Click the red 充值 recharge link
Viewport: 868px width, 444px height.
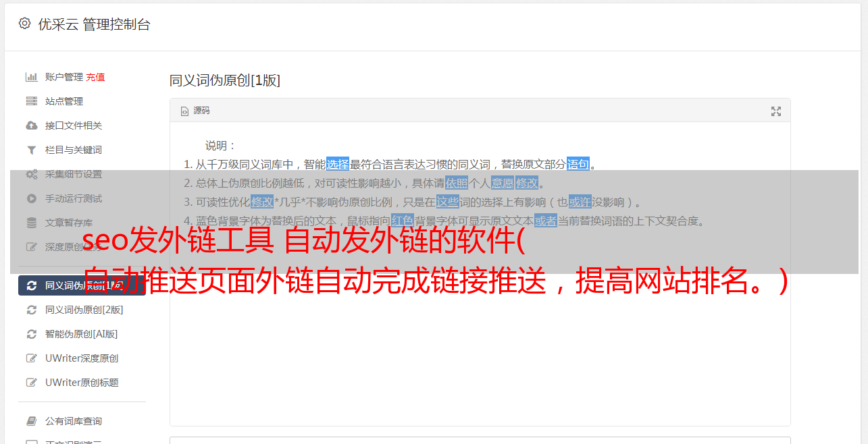coord(95,77)
